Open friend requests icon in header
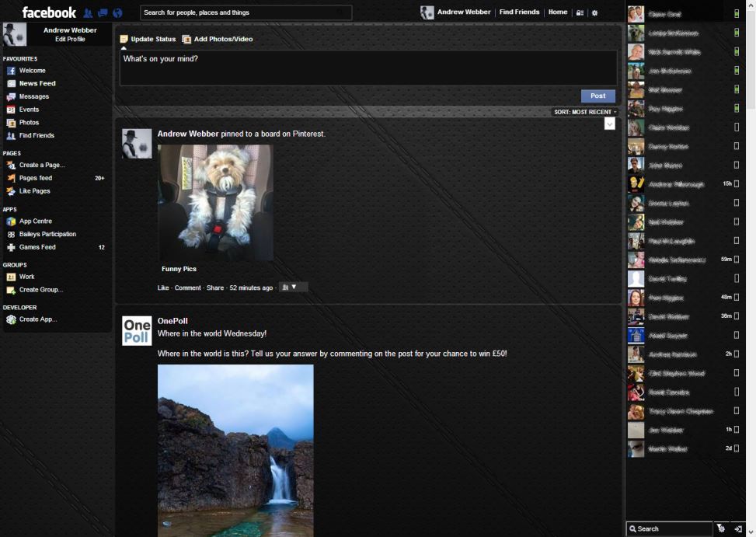 tap(88, 13)
